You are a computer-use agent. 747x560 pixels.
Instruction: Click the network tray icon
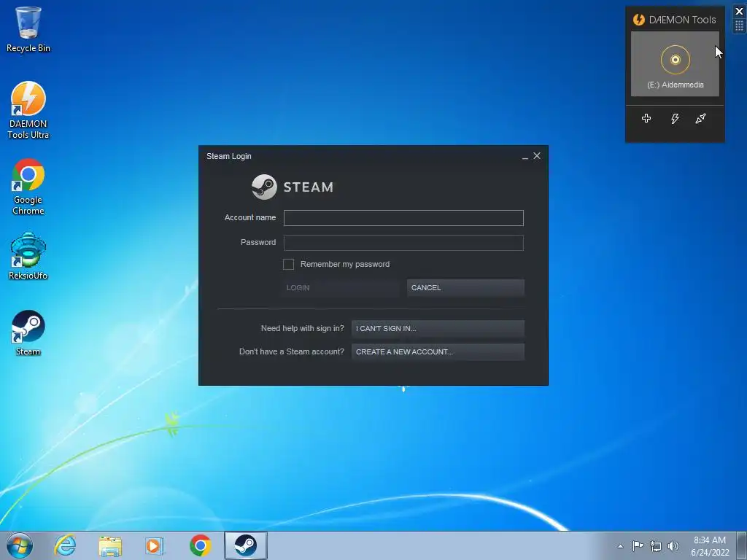(656, 546)
